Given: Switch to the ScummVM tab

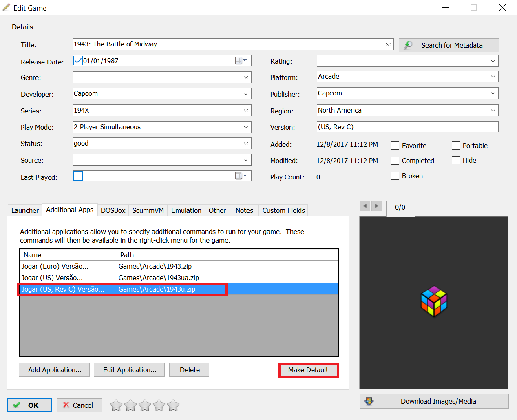Looking at the screenshot, I should point(148,210).
